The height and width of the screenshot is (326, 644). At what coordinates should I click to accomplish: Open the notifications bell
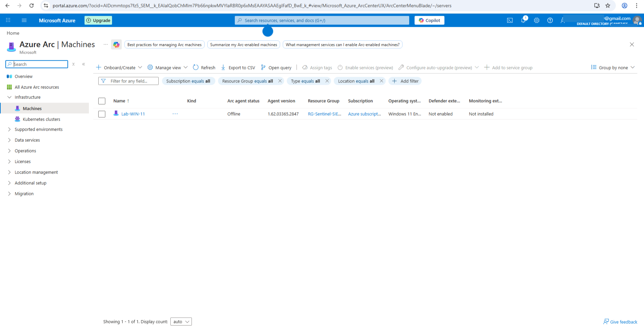(x=523, y=20)
